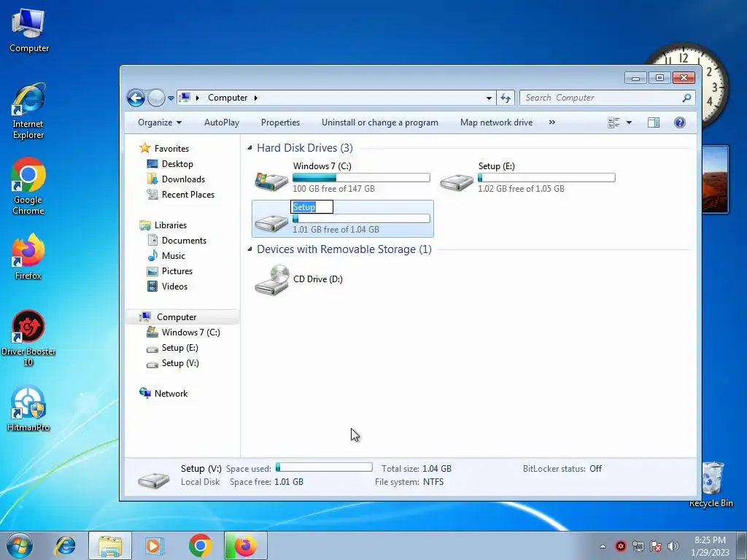
Task: Open Explorer help with the question icon
Action: pyautogui.click(x=680, y=122)
